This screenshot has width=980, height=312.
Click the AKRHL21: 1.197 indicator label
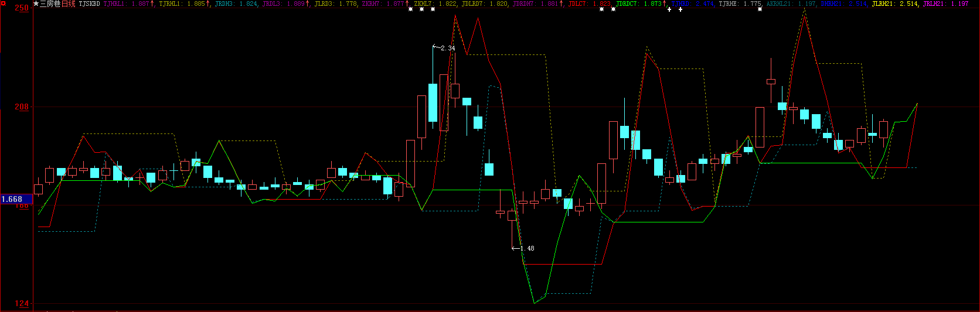coord(791,4)
